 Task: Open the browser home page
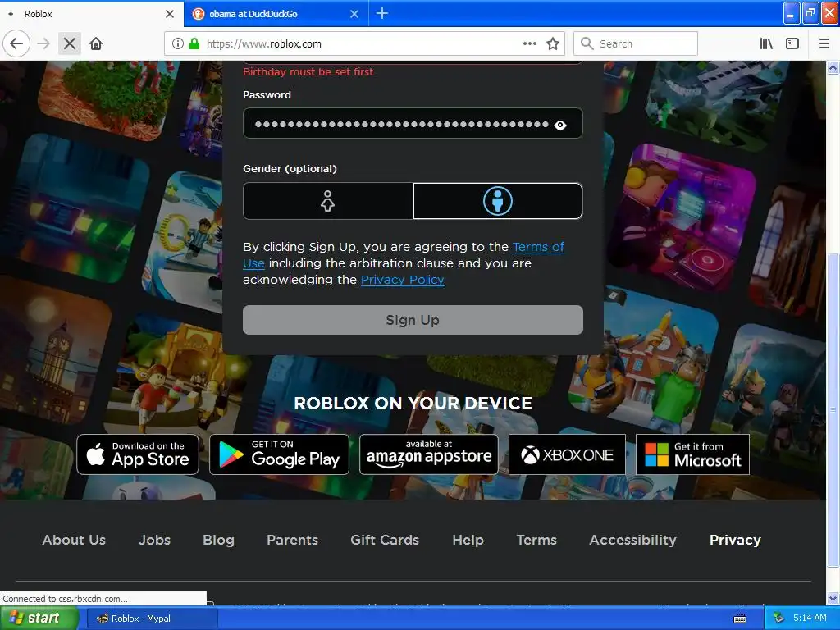(x=96, y=43)
